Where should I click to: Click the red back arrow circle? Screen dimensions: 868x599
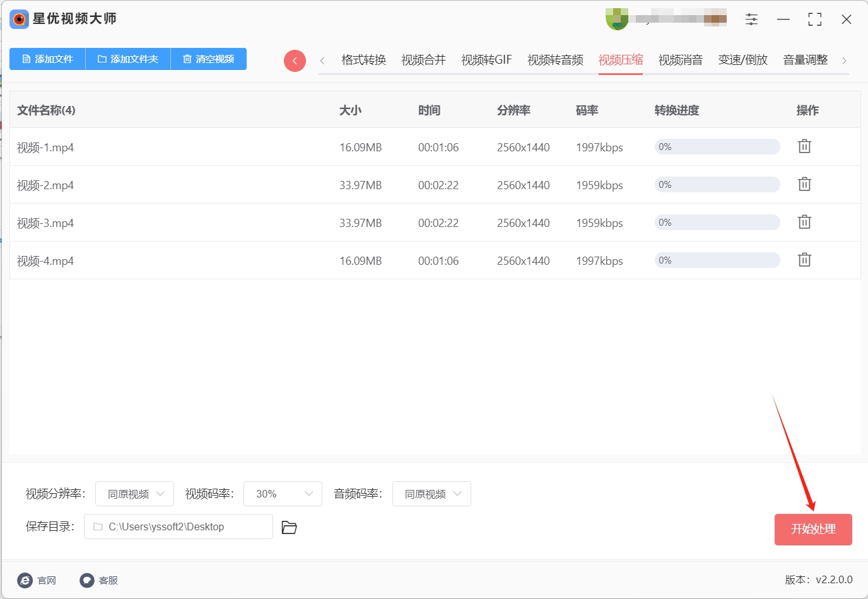pos(295,61)
